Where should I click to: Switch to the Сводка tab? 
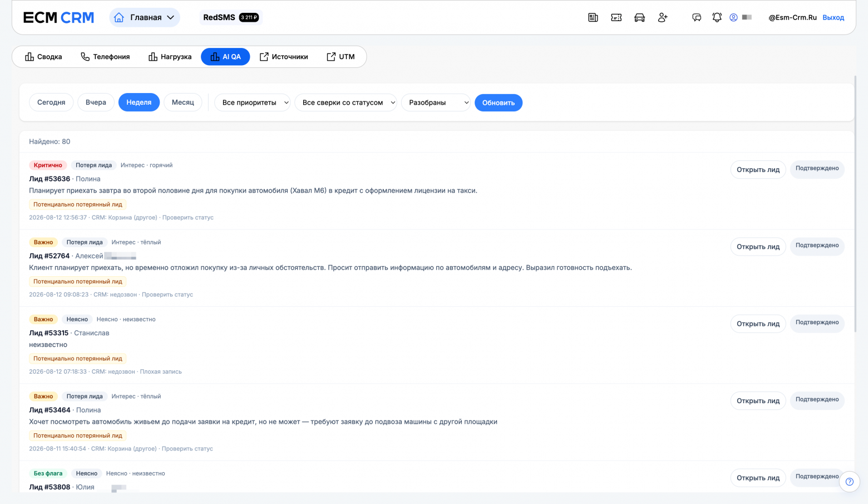point(43,57)
